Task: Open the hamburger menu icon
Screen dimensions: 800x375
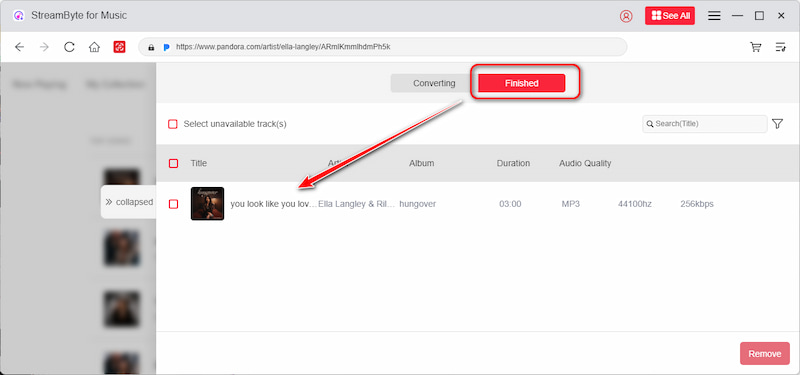Action: click(x=714, y=16)
